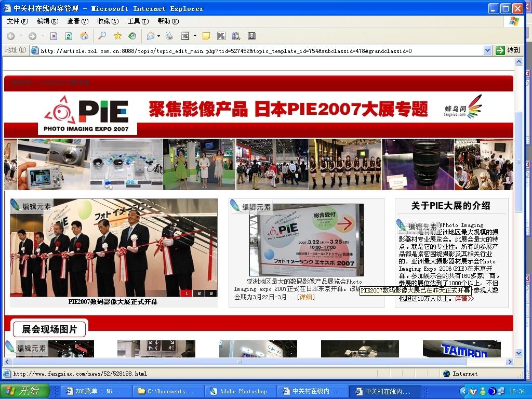Click the Tamron booth thumbnail
The image size is (532, 399).
click(x=462, y=349)
